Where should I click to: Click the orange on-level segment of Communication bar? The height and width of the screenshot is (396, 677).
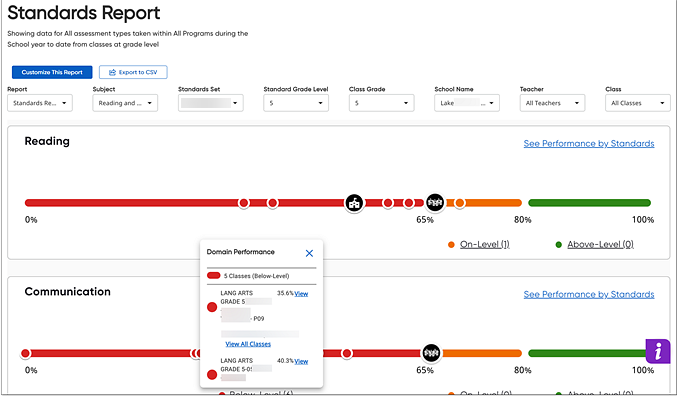(481, 354)
